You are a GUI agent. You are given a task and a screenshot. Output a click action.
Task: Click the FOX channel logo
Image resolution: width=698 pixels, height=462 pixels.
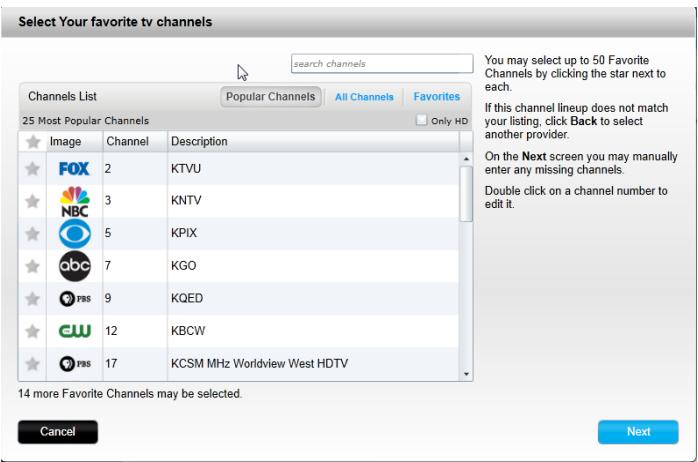[x=74, y=169]
